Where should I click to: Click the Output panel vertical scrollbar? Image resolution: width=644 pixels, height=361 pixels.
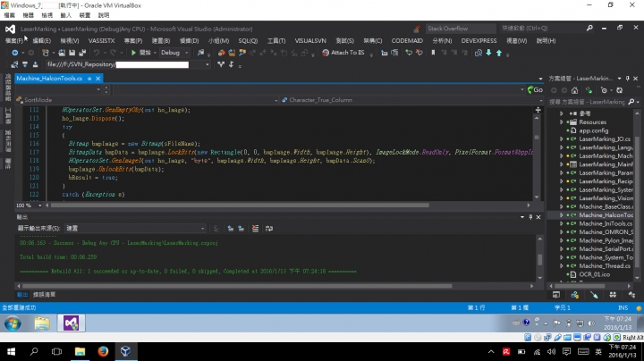(x=539, y=260)
